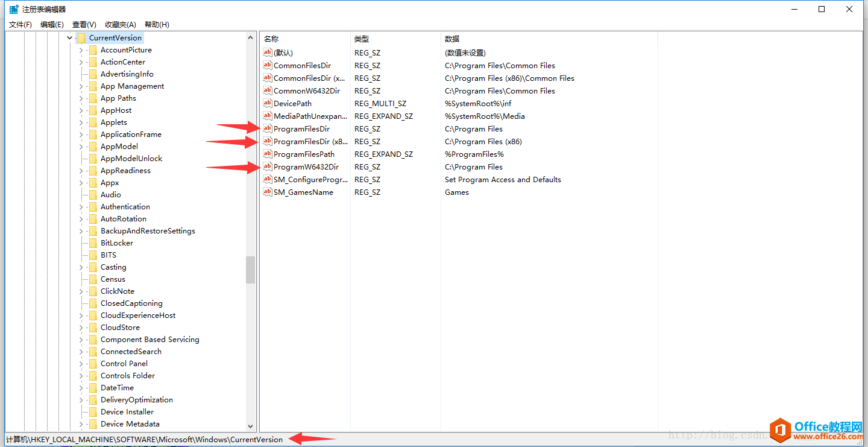Click the DateTime folder icon
Viewport: 868px width, 447px height.
(93, 388)
